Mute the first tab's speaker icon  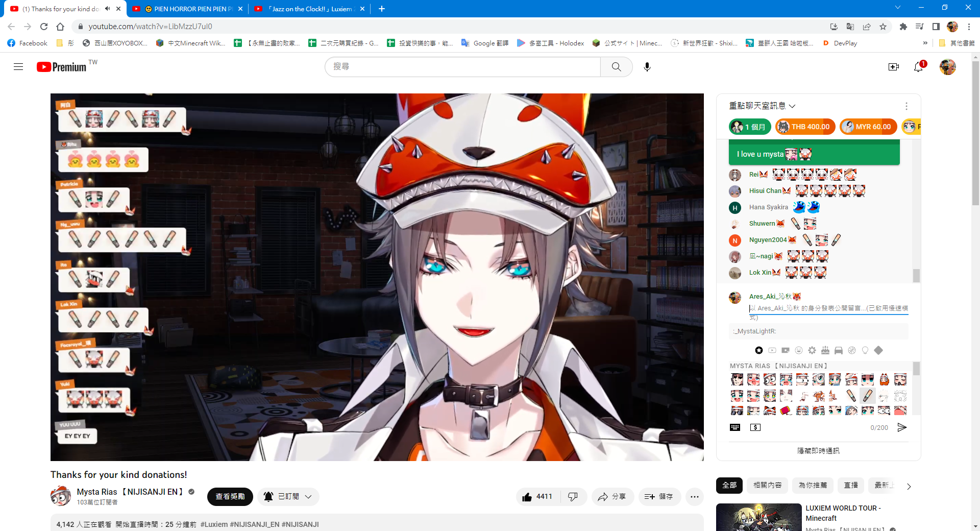(107, 9)
